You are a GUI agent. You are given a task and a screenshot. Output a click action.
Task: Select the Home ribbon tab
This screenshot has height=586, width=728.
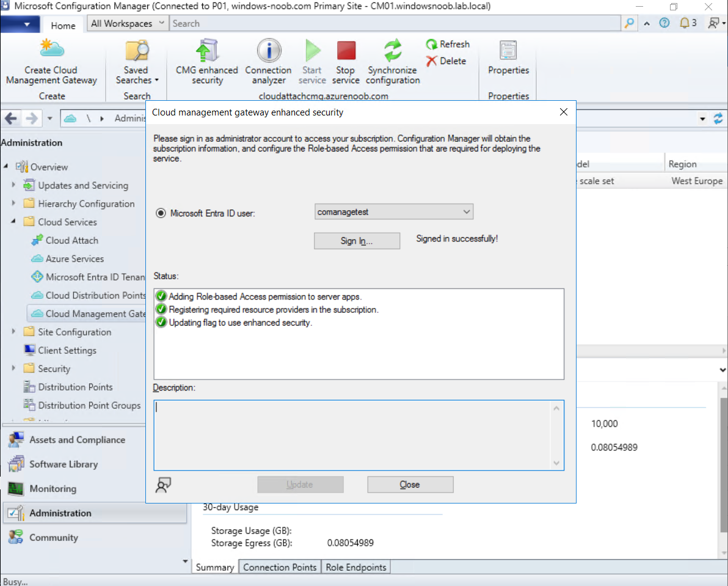point(63,25)
